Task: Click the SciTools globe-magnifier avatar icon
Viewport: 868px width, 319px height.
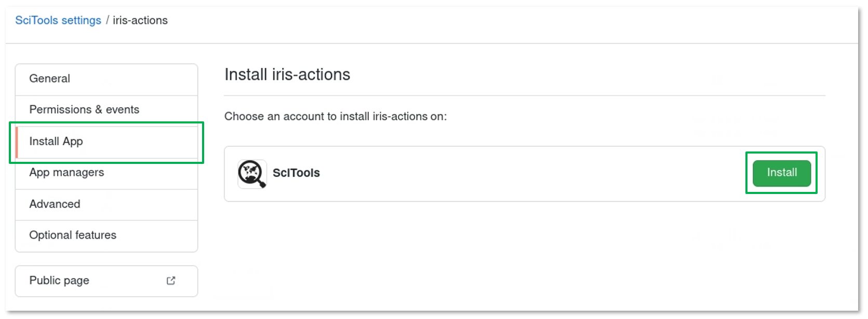Action: coord(252,173)
